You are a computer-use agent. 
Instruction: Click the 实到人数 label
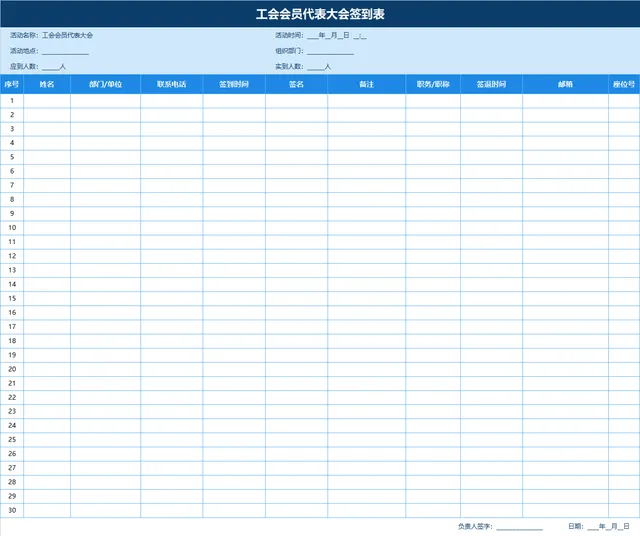click(x=288, y=67)
